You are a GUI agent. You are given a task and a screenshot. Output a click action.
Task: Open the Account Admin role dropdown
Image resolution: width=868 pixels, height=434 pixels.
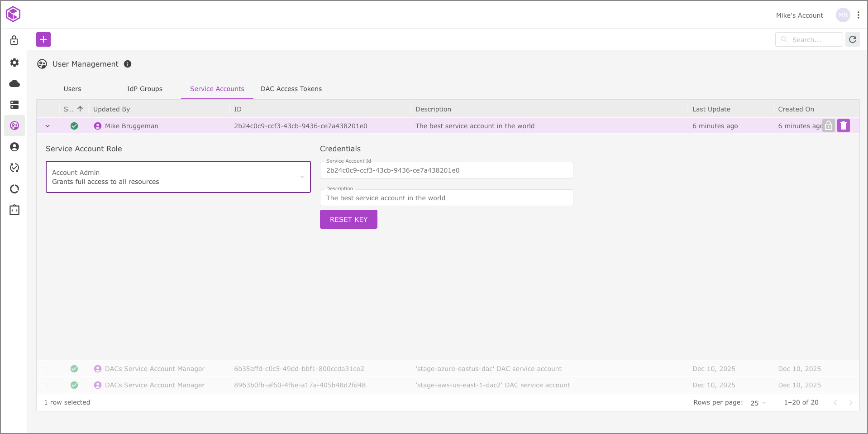pyautogui.click(x=178, y=177)
